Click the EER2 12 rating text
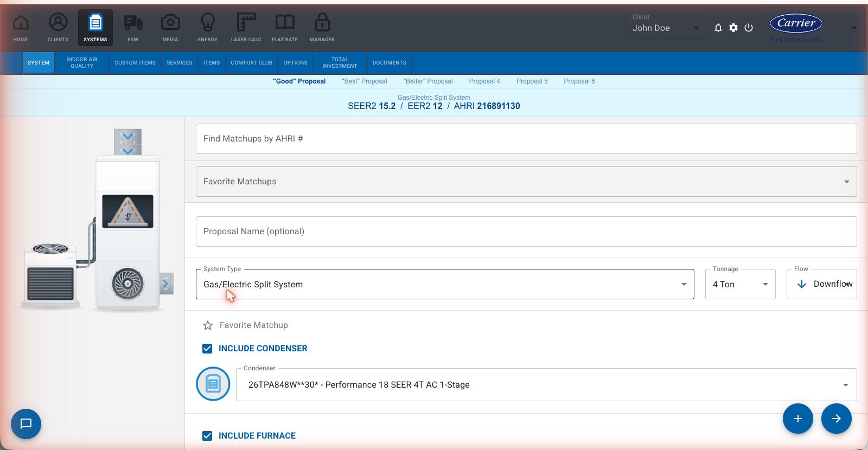 coord(425,106)
